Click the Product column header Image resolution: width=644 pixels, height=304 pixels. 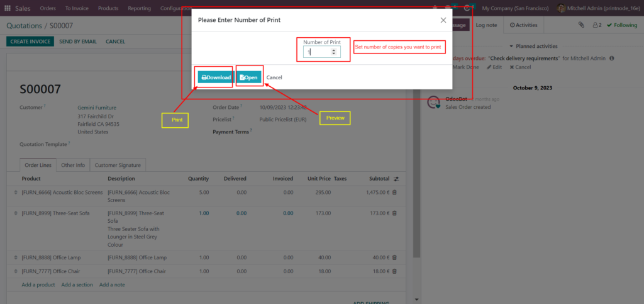[x=31, y=179]
